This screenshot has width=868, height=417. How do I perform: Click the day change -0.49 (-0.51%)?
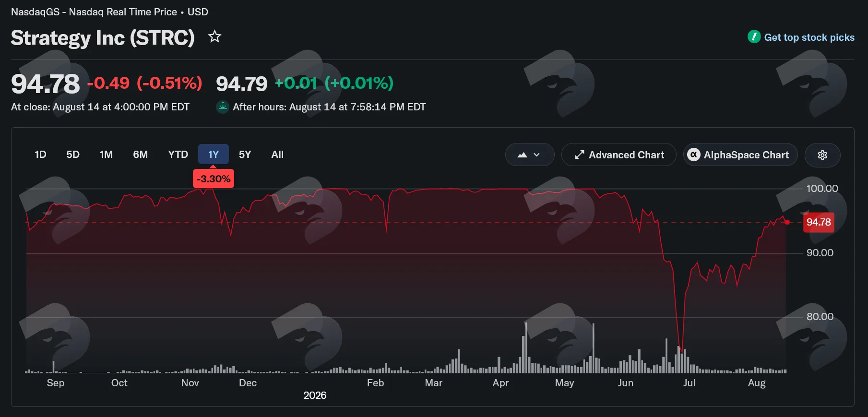click(x=144, y=83)
